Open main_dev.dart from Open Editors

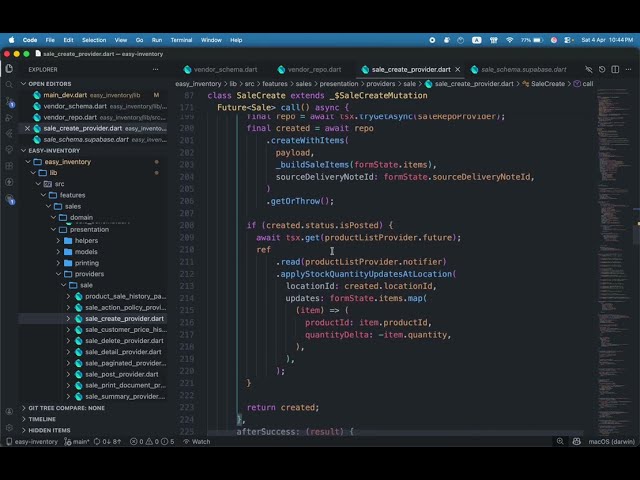[93, 95]
